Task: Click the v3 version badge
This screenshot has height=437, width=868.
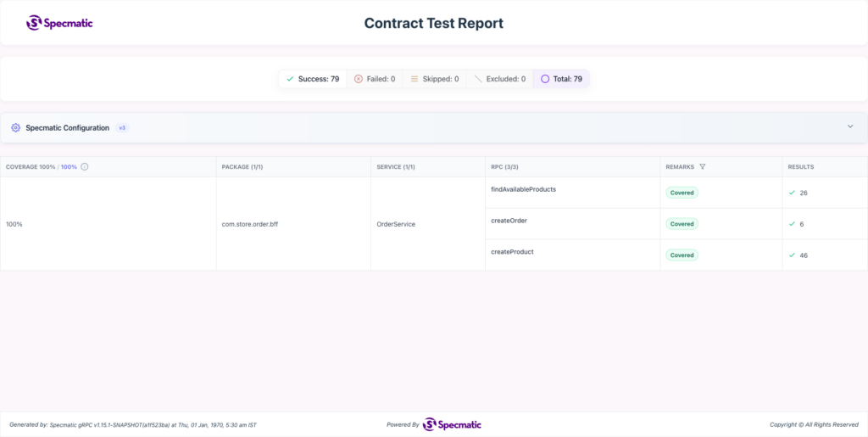Action: (x=122, y=128)
